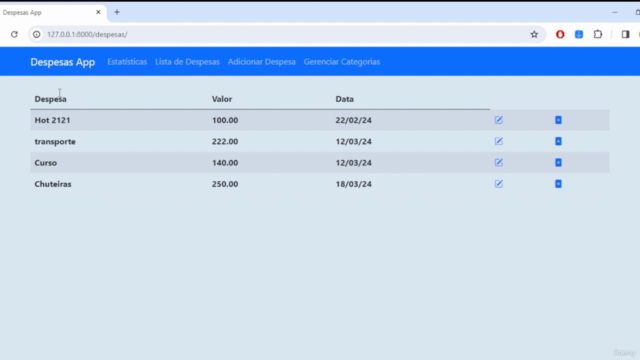Viewport: 640px width, 360px height.
Task: Open the Extensions puzzle icon
Action: click(x=598, y=34)
